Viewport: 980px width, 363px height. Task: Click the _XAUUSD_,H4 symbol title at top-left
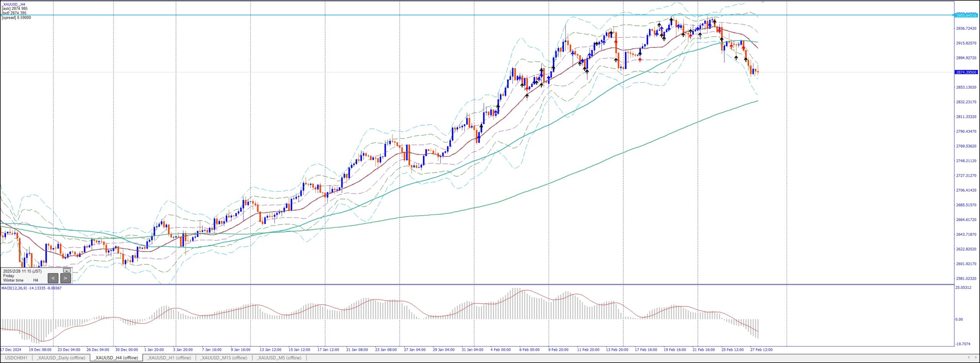pos(14,4)
